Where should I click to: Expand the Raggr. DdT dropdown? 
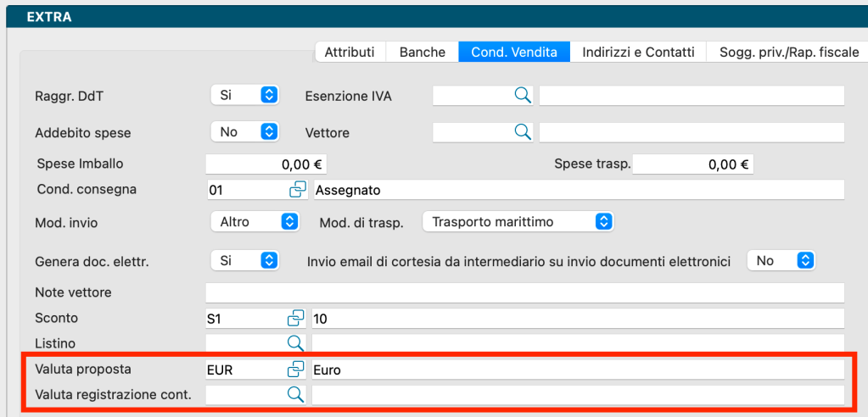coord(245,96)
